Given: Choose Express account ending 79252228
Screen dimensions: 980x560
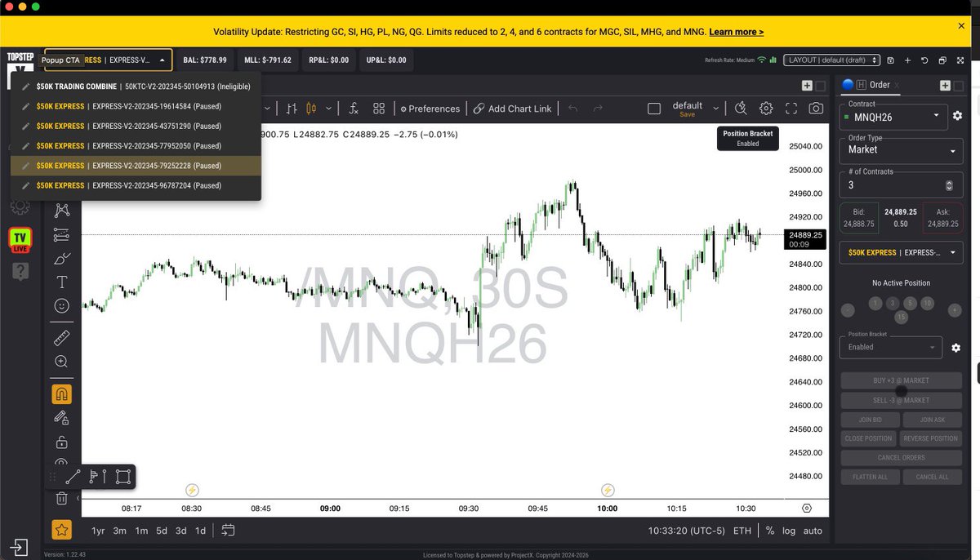Looking at the screenshot, I should tap(136, 166).
